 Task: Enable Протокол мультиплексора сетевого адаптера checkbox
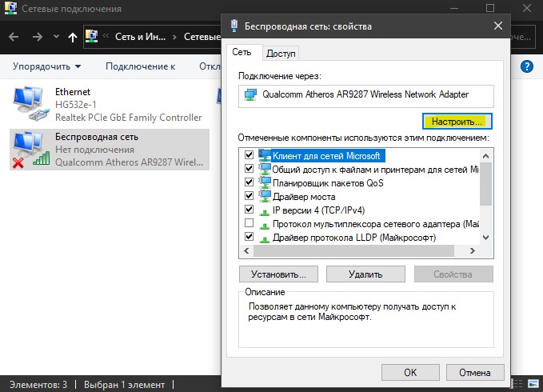[x=249, y=222]
